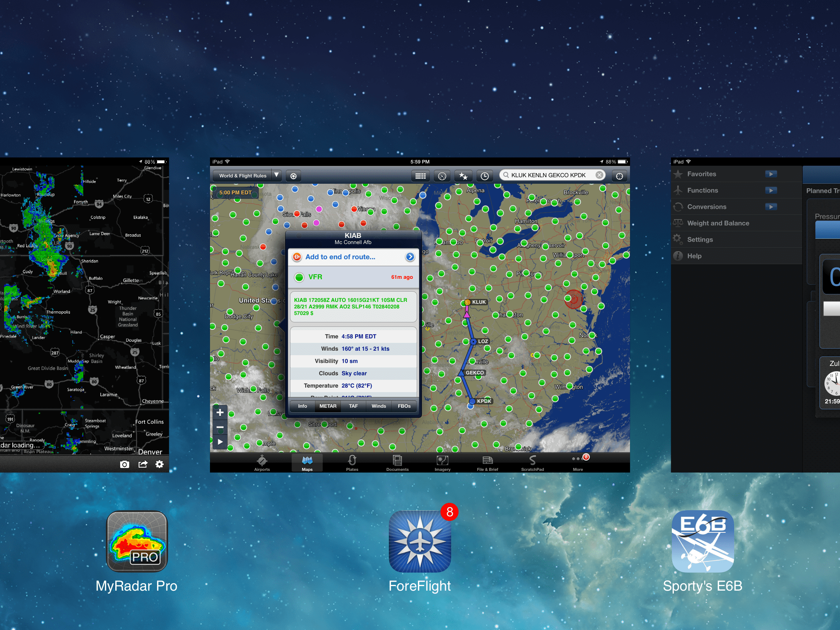Open Airports tab in ForeFlight bottom bar
The width and height of the screenshot is (840, 630).
[x=262, y=463]
